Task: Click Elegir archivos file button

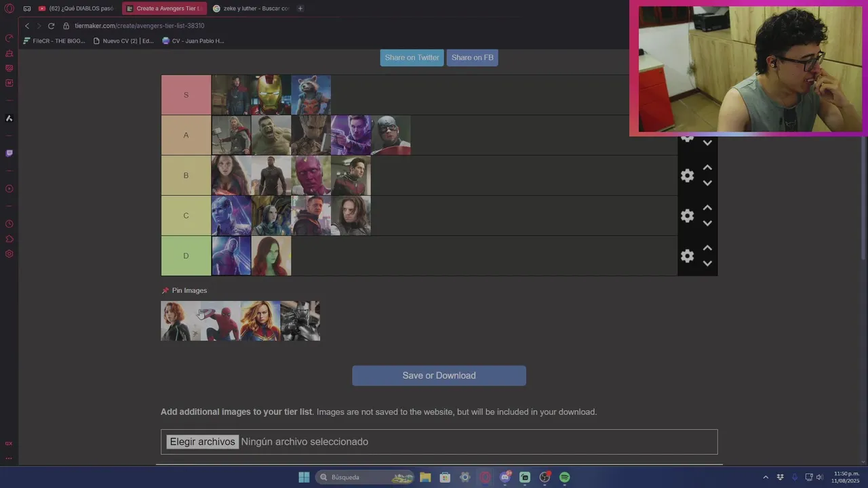Action: pyautogui.click(x=203, y=442)
